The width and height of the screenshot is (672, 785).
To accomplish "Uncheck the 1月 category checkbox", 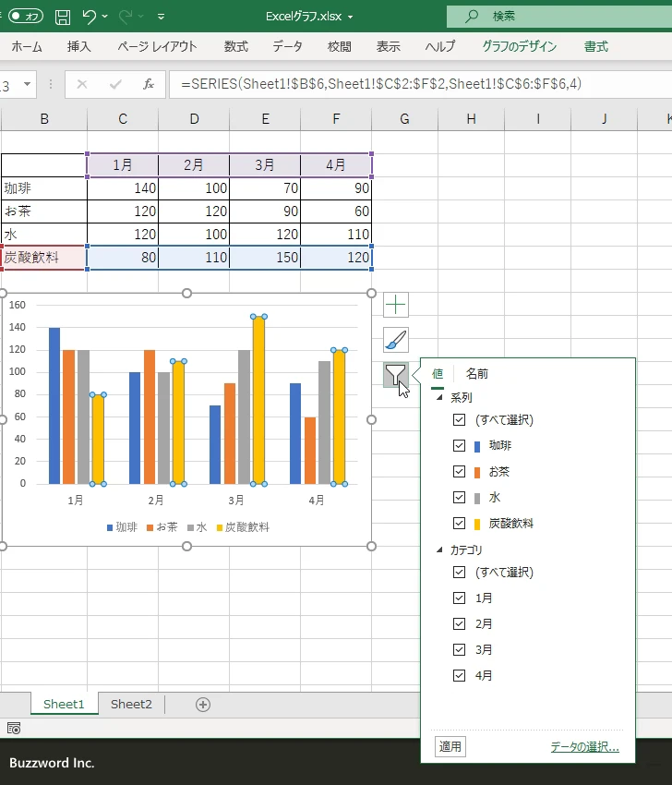I will coord(459,598).
